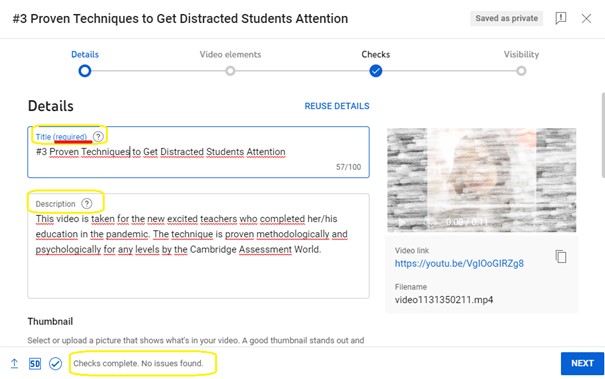605x379 pixels.
Task: Close the upload dialog
Action: coord(586,18)
